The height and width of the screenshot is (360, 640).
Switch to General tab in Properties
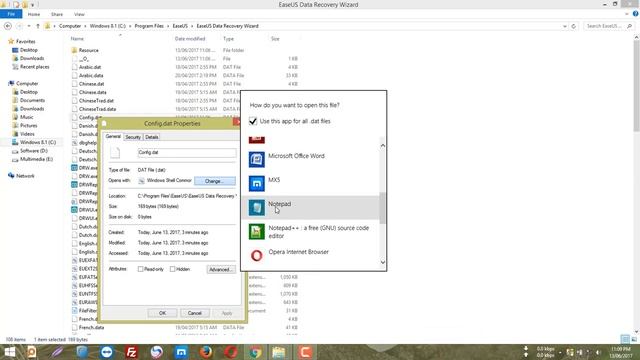[113, 136]
